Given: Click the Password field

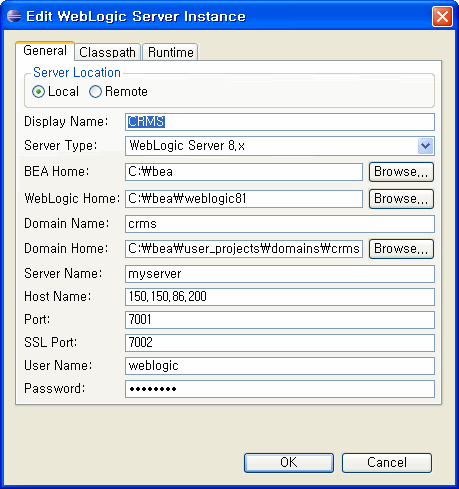Looking at the screenshot, I should (x=280, y=389).
